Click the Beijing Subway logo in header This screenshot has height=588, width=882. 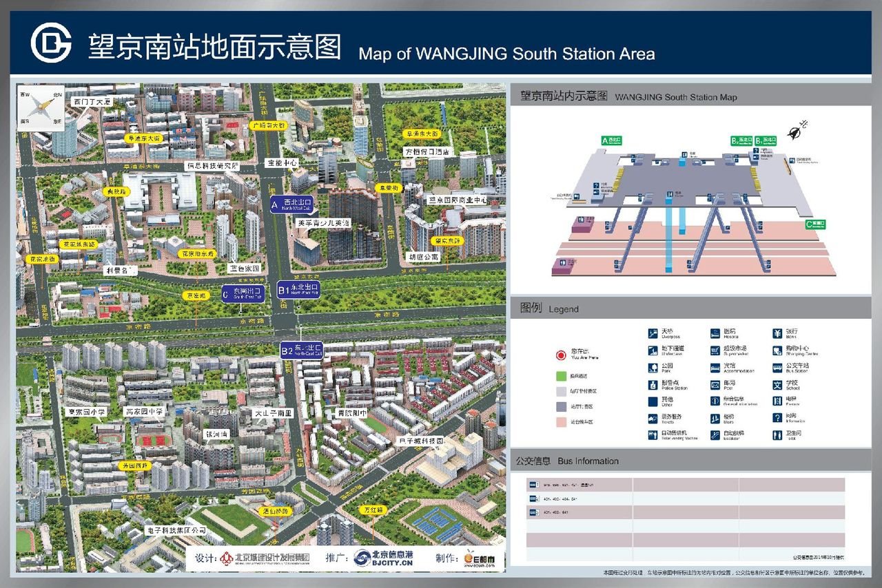(x=51, y=43)
